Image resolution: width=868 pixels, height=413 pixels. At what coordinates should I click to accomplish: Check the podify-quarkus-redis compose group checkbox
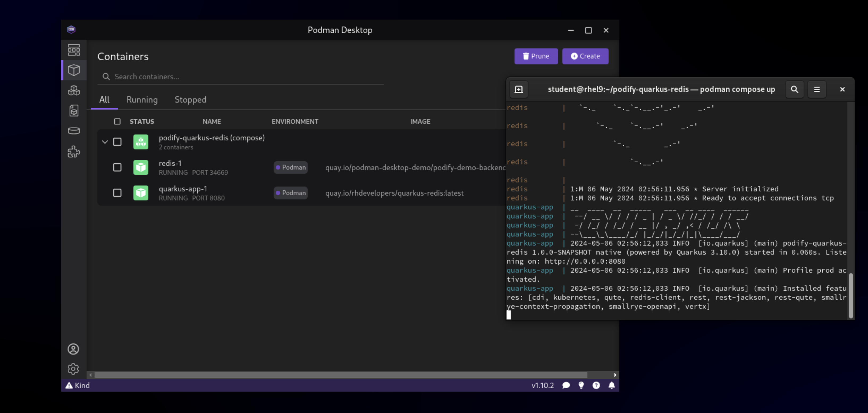pyautogui.click(x=117, y=142)
